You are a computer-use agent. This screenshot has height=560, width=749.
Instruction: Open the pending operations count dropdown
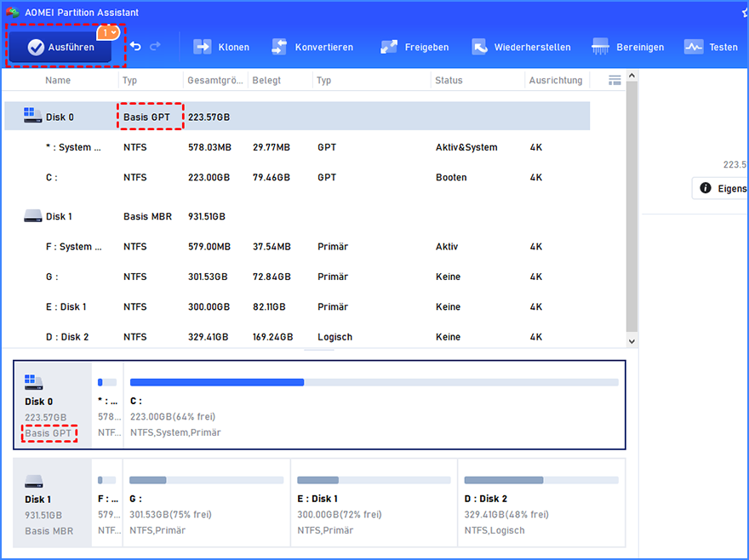point(108,32)
